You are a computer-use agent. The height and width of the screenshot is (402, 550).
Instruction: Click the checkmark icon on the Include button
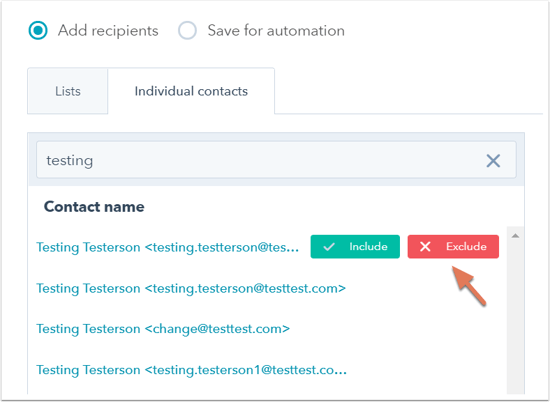click(x=329, y=247)
